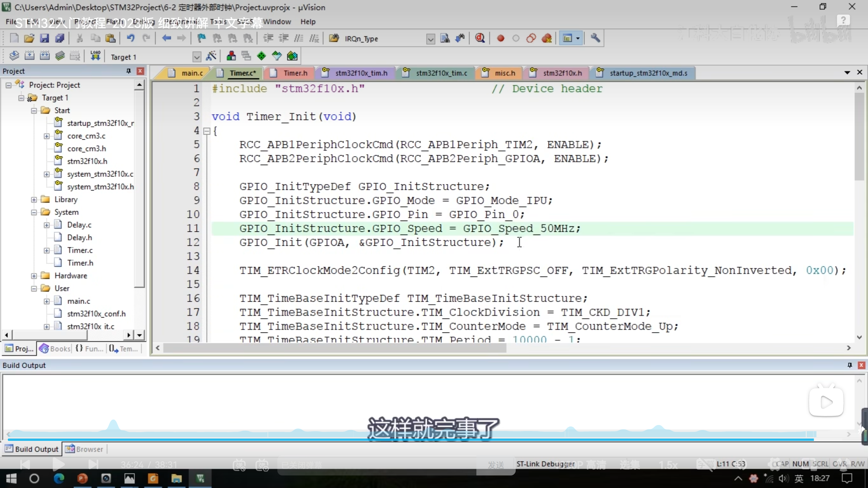Click the Download LOAD icon
The height and width of the screenshot is (488, 868).
[95, 56]
